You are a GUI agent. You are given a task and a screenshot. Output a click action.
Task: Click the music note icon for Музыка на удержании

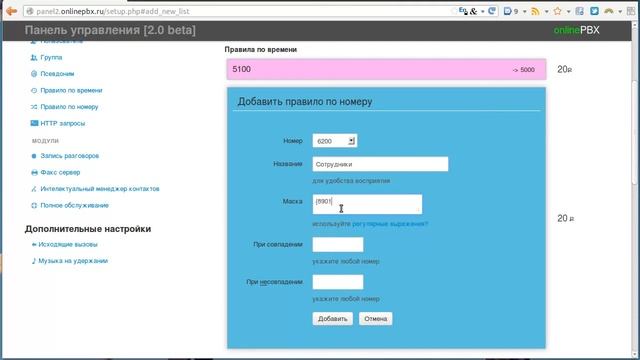click(33, 261)
